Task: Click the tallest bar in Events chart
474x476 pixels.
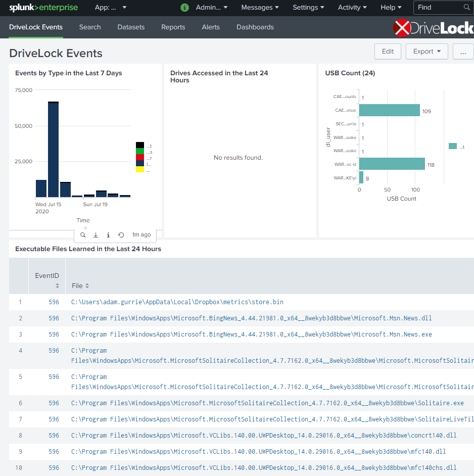Action: tap(53, 150)
